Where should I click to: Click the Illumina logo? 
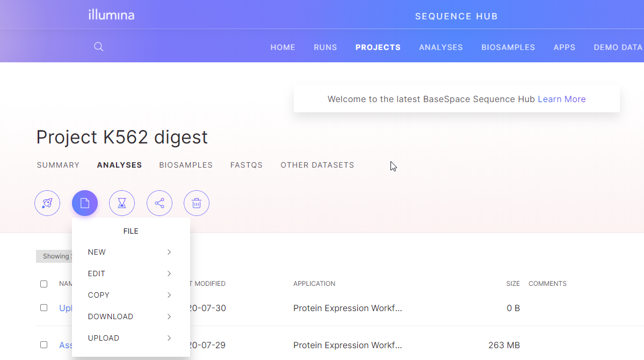(x=111, y=15)
